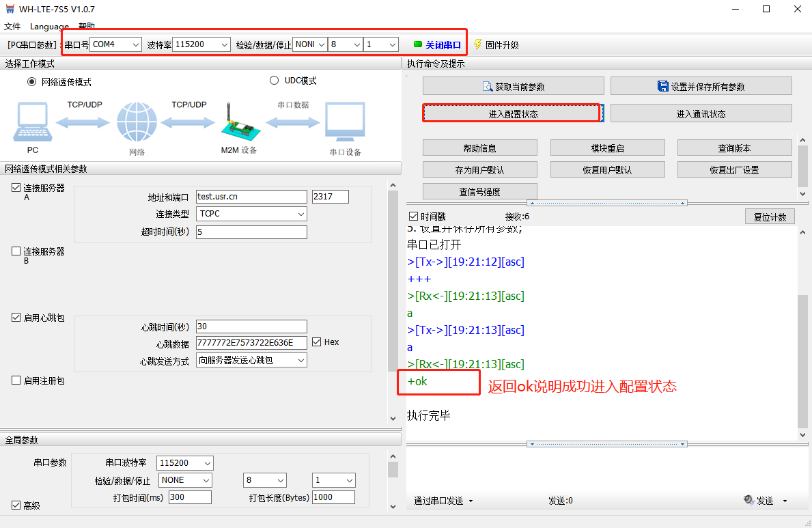The width and height of the screenshot is (812, 528).
Task: Click the firmware upgrade lightning icon
Action: click(477, 44)
